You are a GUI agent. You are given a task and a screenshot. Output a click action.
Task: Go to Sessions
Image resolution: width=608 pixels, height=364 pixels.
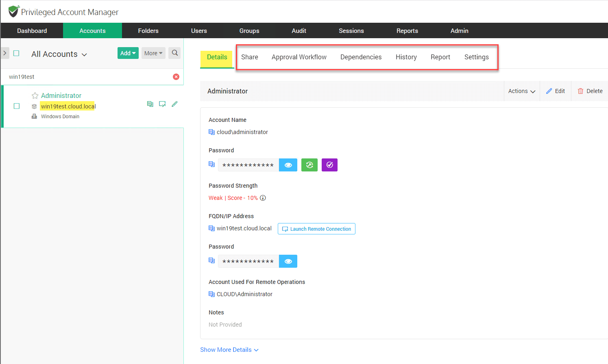351,31
